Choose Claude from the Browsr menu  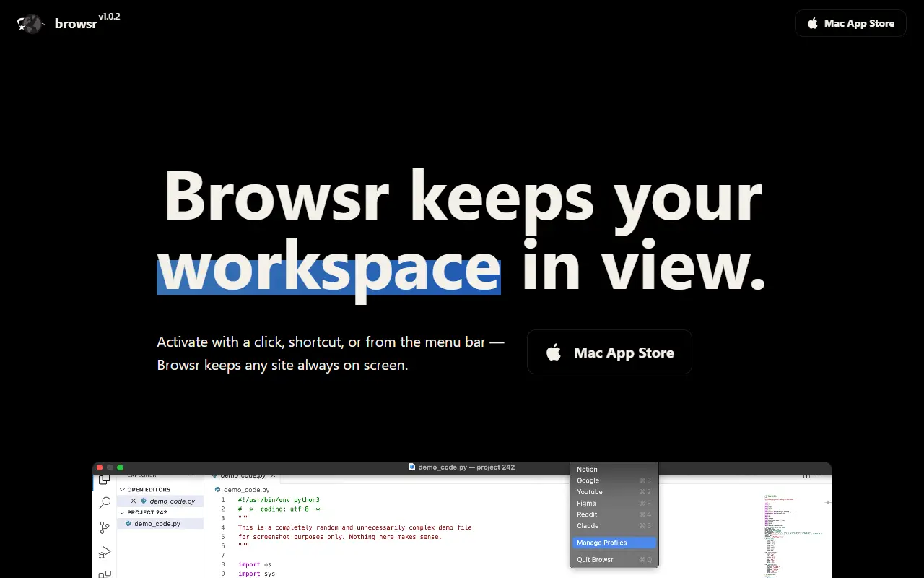click(614, 526)
